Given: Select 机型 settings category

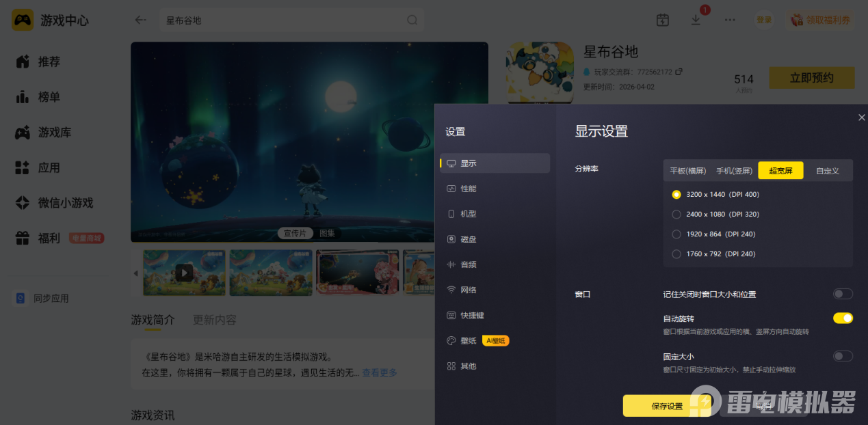Looking at the screenshot, I should 495,214.
